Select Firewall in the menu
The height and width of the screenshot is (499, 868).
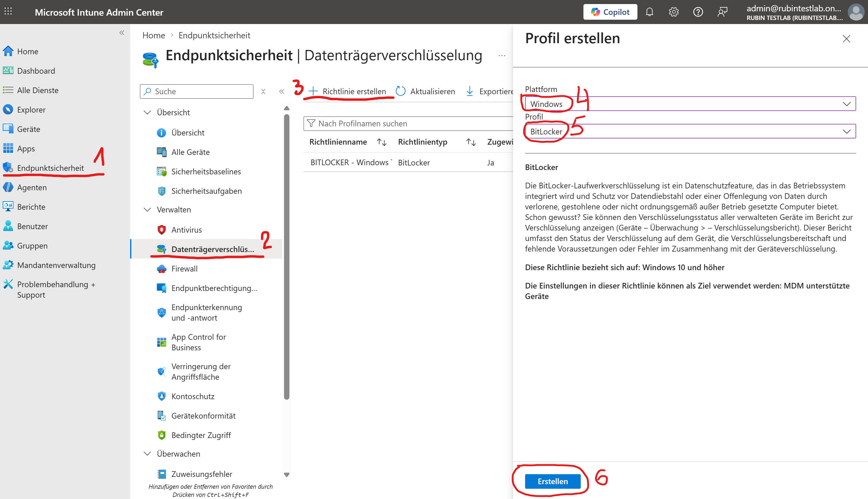pyautogui.click(x=184, y=269)
